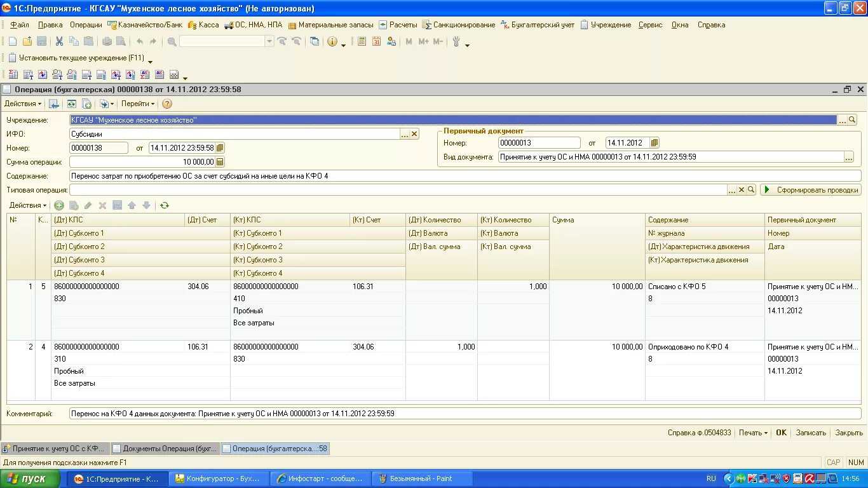Click the last checkered toolbar icon
Screen dimensions: 868x488
174,74
